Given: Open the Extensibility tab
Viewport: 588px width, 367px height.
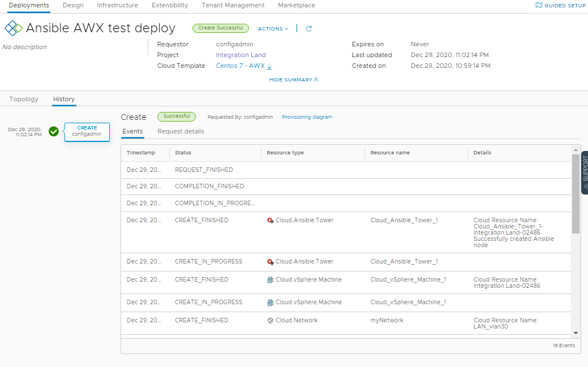Looking at the screenshot, I should (170, 5).
